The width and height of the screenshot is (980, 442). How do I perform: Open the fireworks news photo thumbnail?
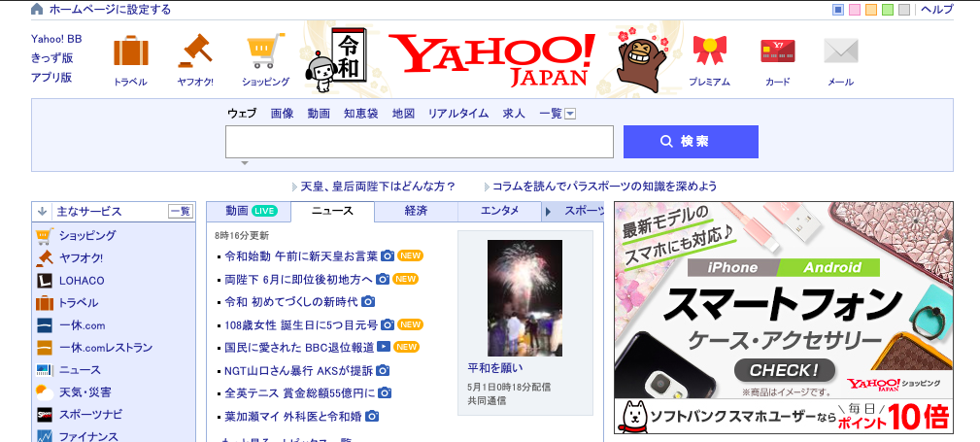524,298
